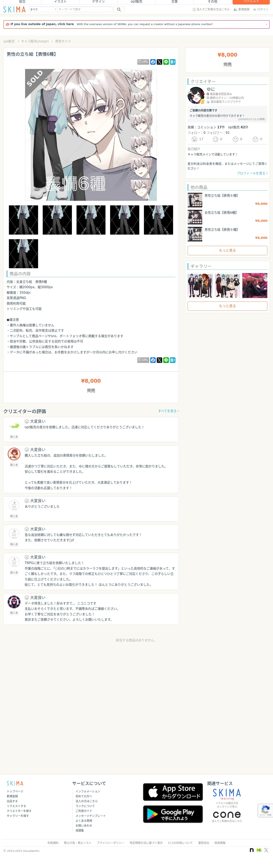Open the デザイン top tab
This screenshot has width=273, height=868.
point(98,2)
